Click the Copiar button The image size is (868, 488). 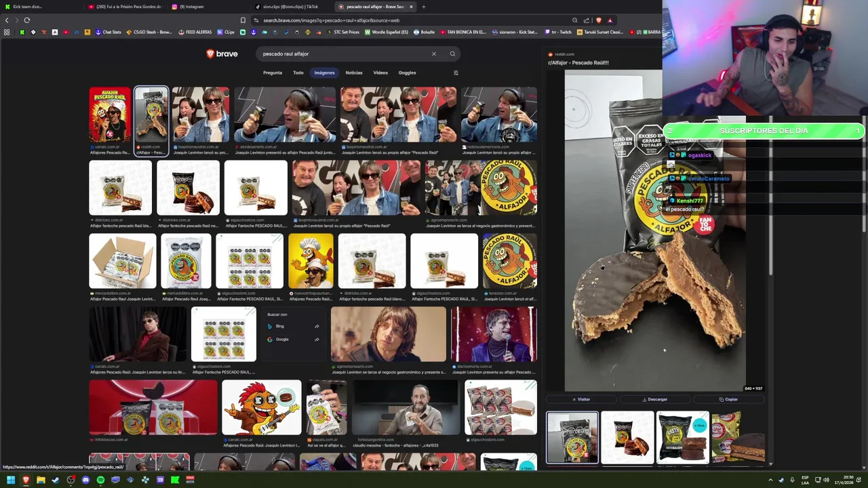click(728, 399)
